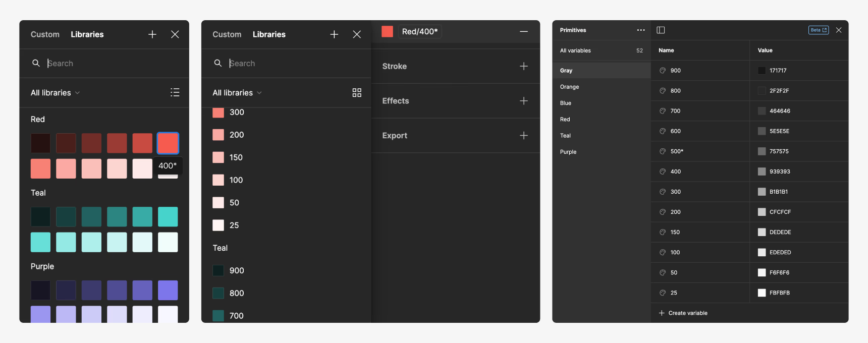Click plus icon in left Libraries panel

(x=152, y=34)
